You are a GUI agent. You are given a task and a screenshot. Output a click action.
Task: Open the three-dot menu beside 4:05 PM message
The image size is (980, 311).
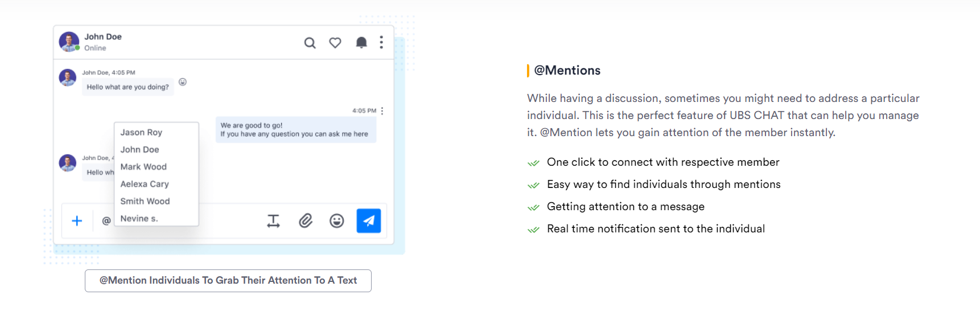click(x=382, y=111)
